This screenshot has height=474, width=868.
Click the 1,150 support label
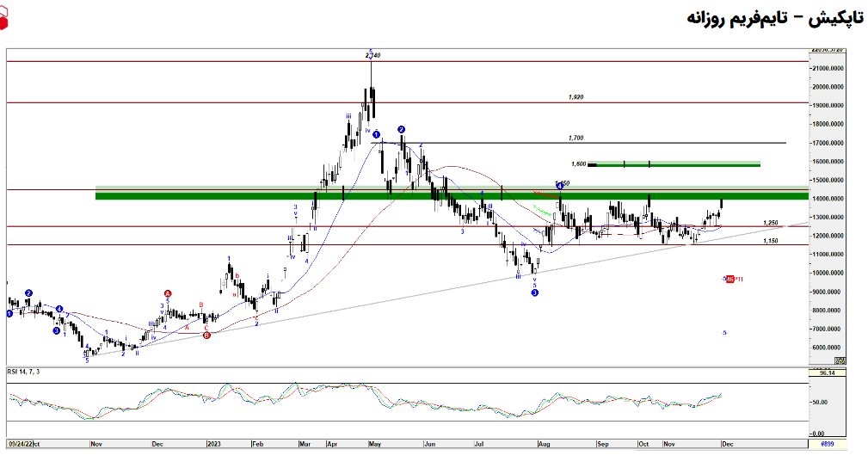(x=771, y=241)
